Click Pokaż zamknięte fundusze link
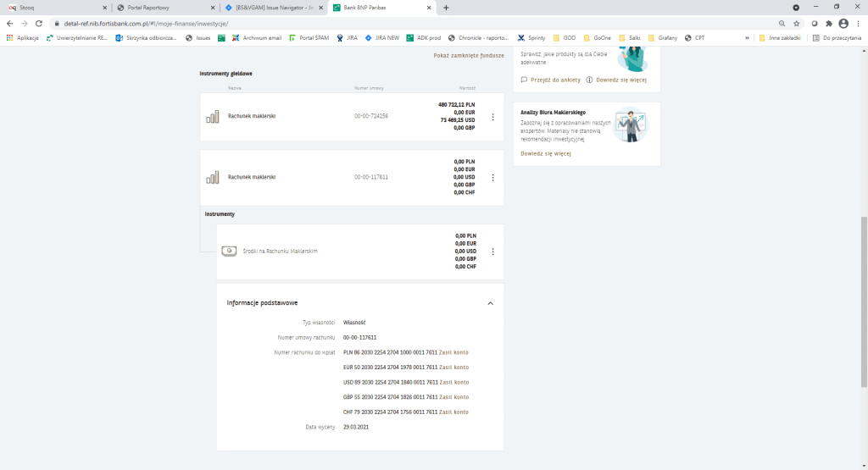This screenshot has width=868, height=470. point(469,54)
